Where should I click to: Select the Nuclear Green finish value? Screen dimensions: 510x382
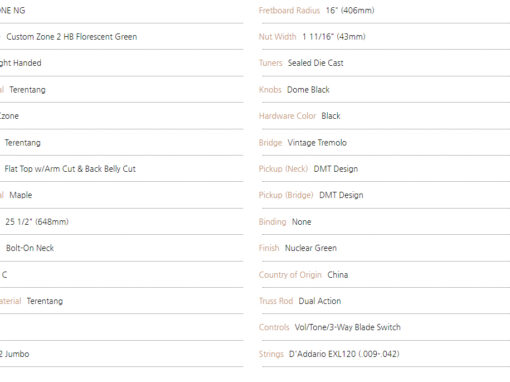pos(311,248)
